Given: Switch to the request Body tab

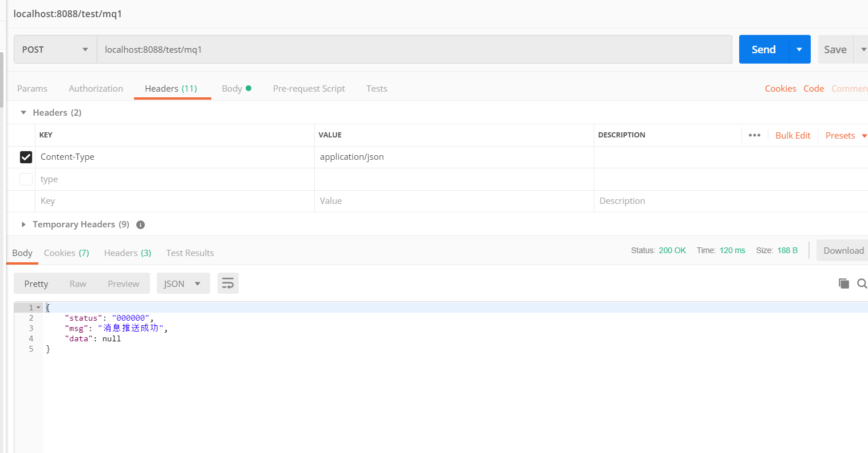Looking at the screenshot, I should (x=232, y=88).
